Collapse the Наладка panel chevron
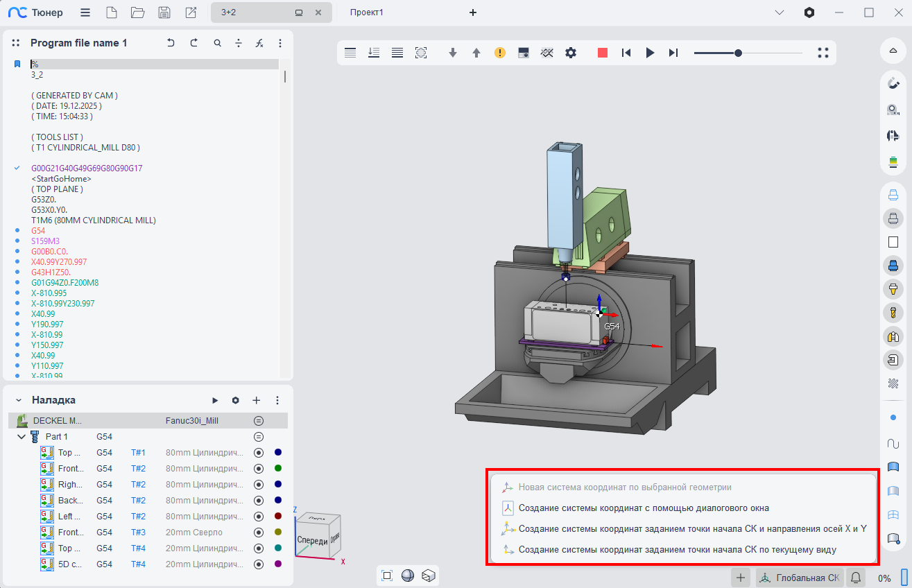 (x=19, y=400)
